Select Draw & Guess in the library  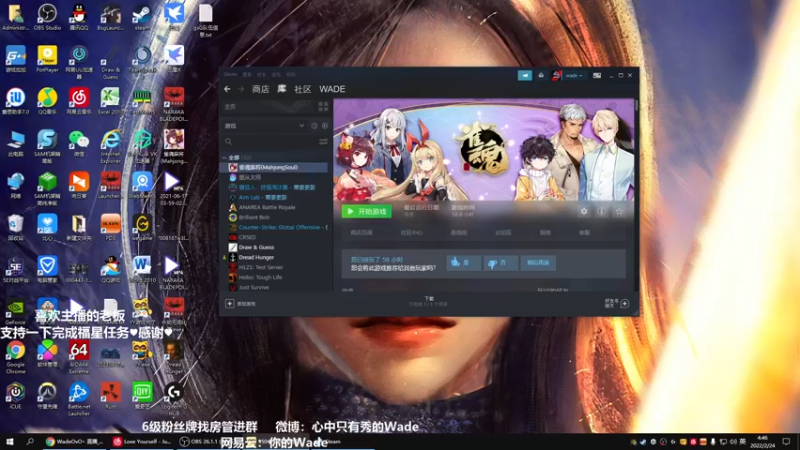276,247
